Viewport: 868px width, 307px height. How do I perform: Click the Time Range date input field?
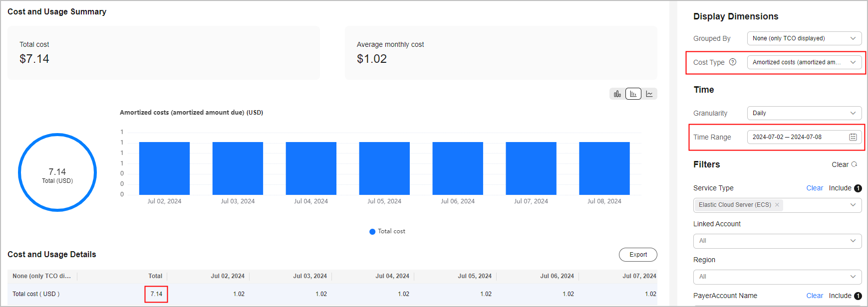click(796, 137)
